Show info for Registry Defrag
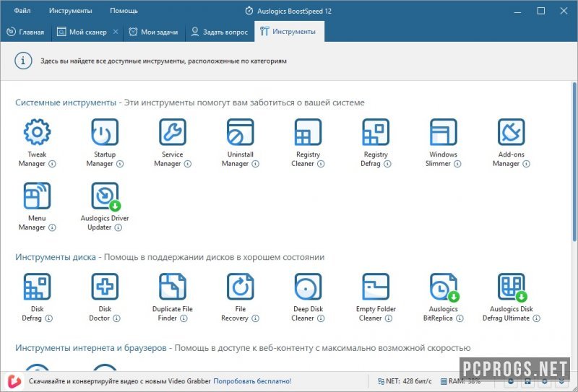Image resolution: width=578 pixels, height=392 pixels. tap(387, 164)
